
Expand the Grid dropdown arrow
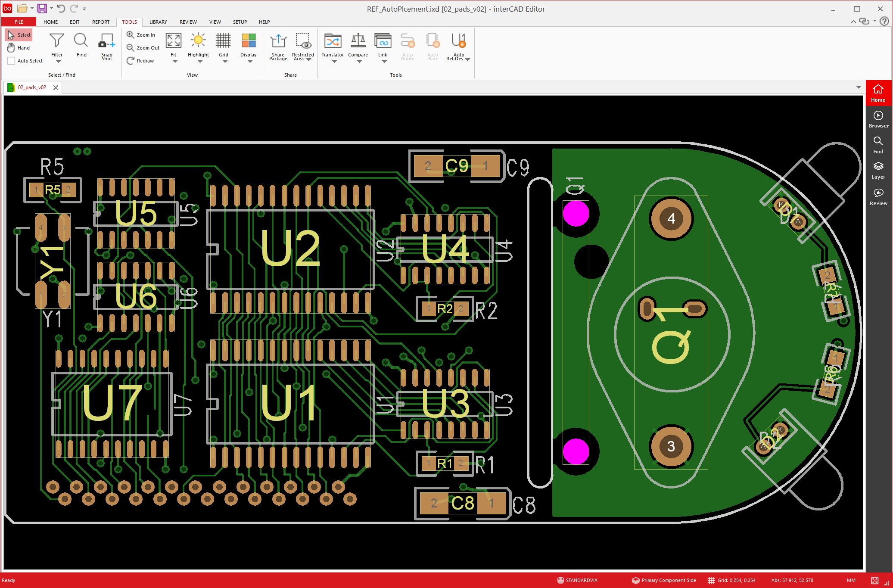[x=224, y=62]
